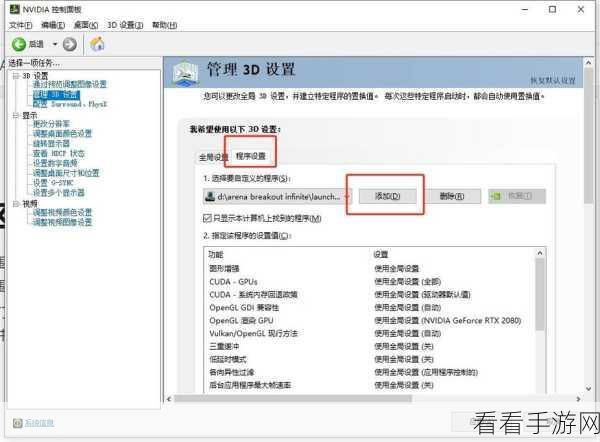This screenshot has height=442, width=600.
Task: Select the CUDA - GPUs row
Action: click(x=370, y=282)
